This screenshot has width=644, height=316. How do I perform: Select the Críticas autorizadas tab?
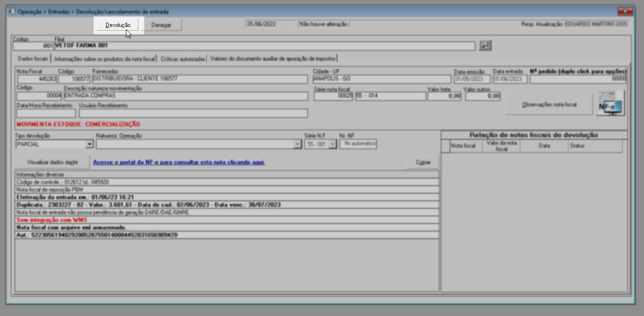click(x=183, y=59)
